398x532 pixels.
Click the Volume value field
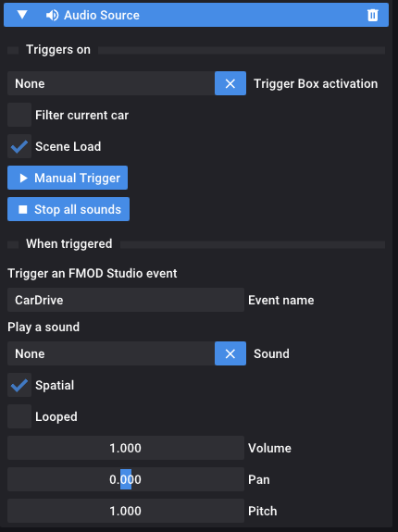coord(126,448)
